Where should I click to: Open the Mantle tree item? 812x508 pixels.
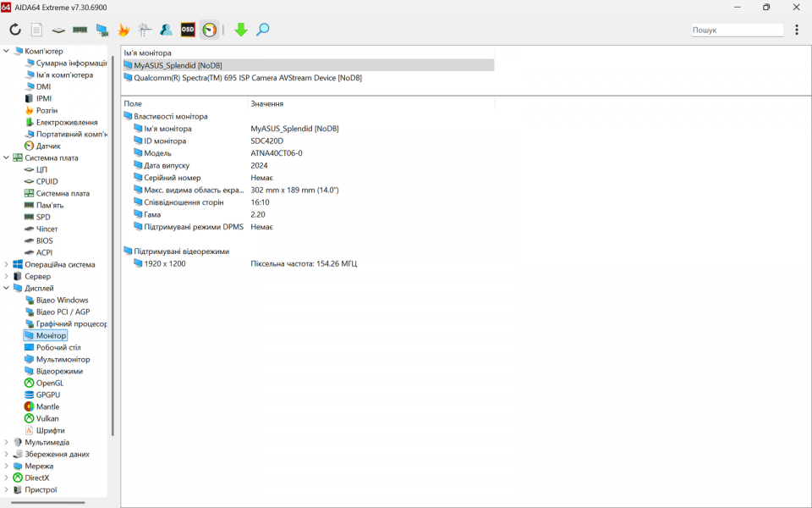tap(42, 407)
